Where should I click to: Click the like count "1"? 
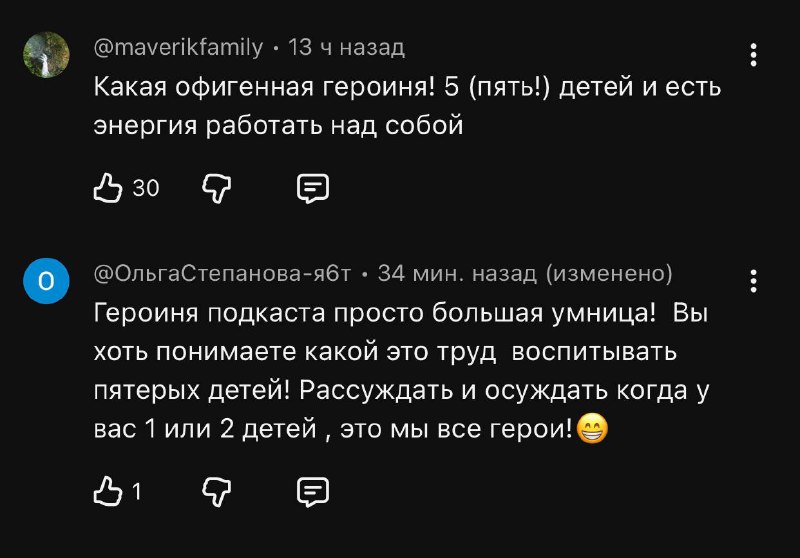coord(137,491)
